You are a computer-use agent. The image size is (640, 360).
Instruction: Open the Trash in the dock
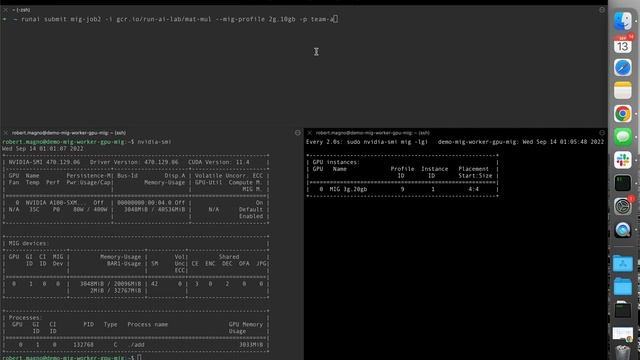click(x=622, y=352)
